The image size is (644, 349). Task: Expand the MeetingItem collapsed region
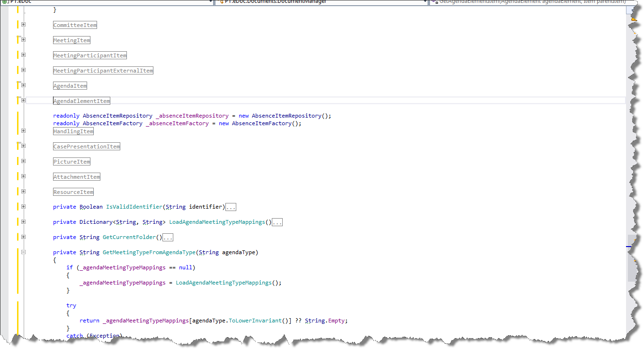(23, 40)
